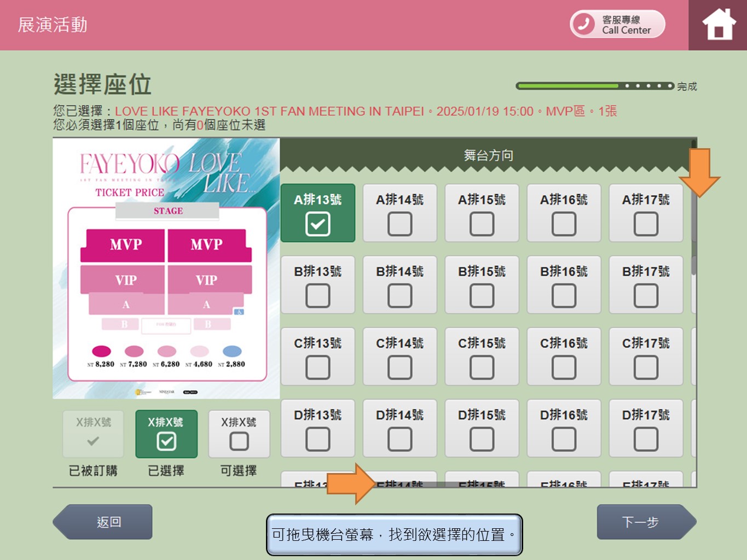This screenshot has width=747, height=560.
Task: Choose seat A排16號
Action: point(564,224)
